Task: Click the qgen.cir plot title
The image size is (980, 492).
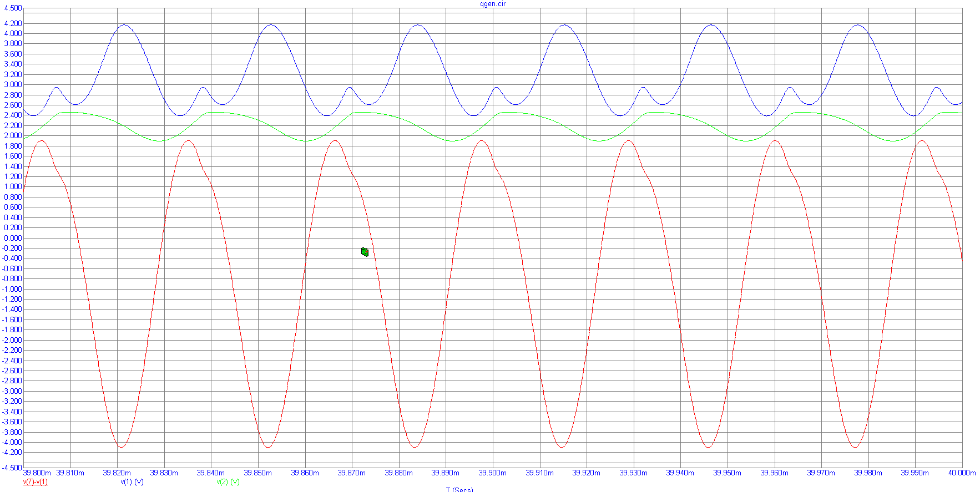Action: coord(493,4)
